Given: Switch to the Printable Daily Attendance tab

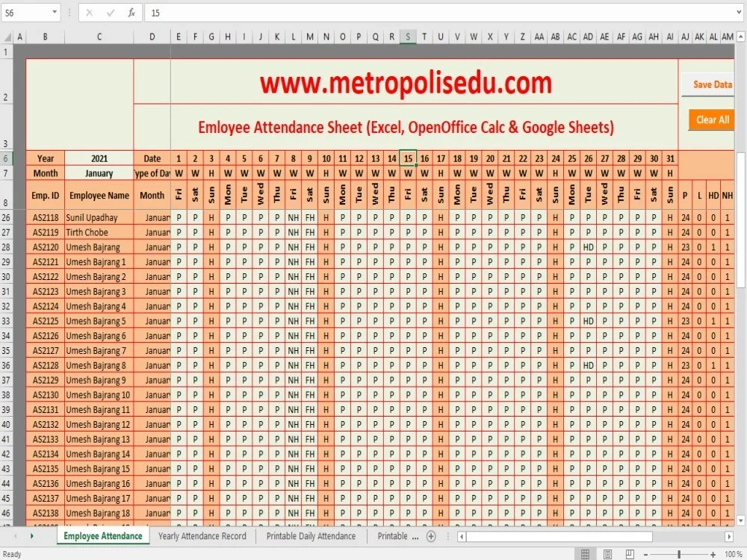Looking at the screenshot, I should pos(311,536).
